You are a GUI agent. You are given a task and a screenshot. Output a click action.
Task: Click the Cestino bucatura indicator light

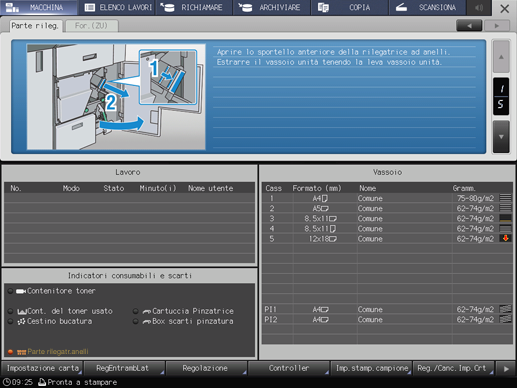coord(10,321)
